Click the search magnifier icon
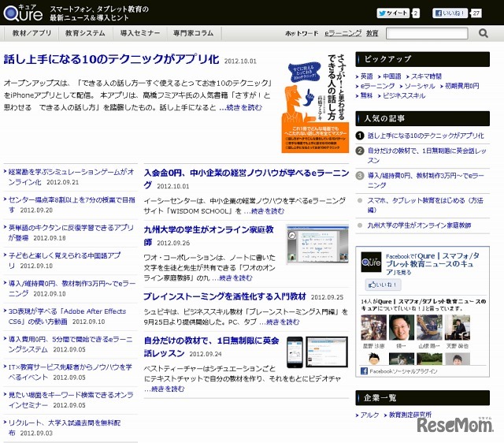 (x=483, y=33)
